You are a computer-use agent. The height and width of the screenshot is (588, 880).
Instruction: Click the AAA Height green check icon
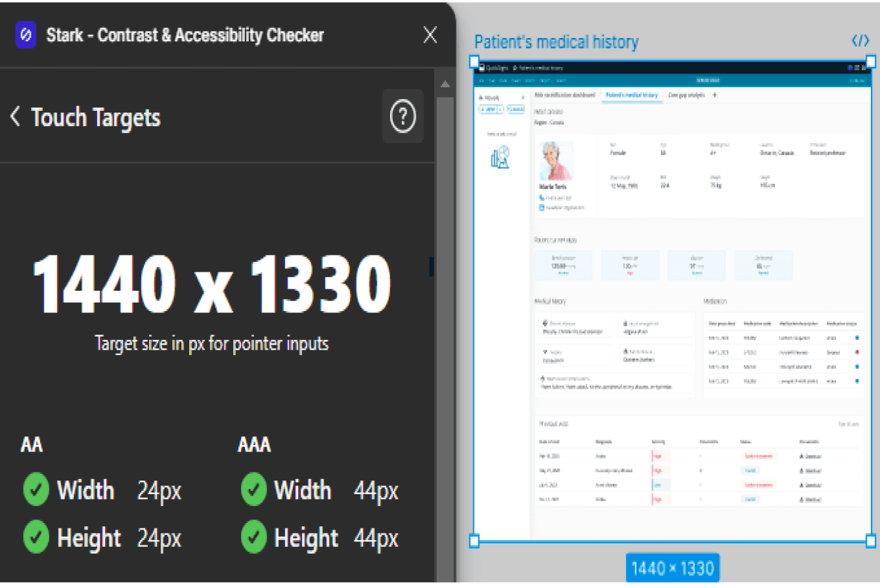[253, 538]
